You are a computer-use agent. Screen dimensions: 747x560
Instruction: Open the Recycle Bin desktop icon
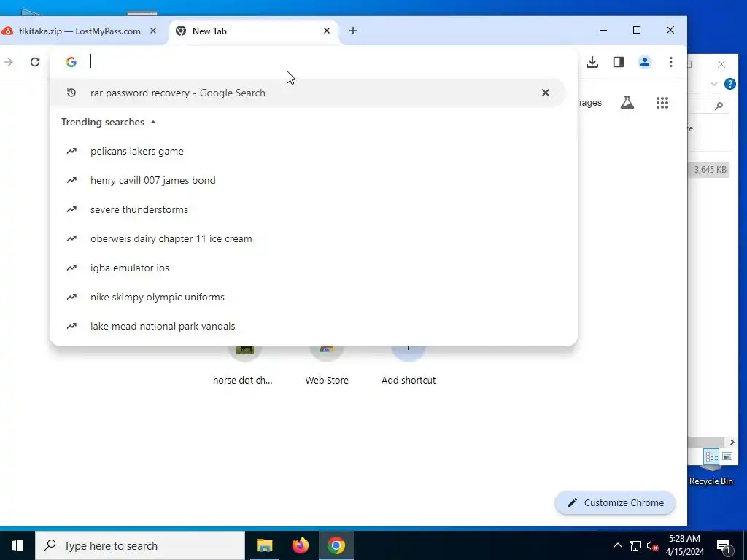[x=711, y=475]
